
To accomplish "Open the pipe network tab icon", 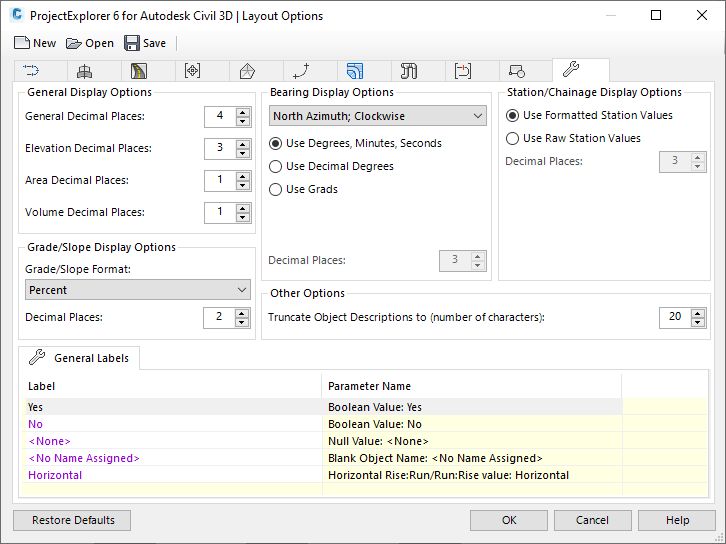I will click(409, 71).
